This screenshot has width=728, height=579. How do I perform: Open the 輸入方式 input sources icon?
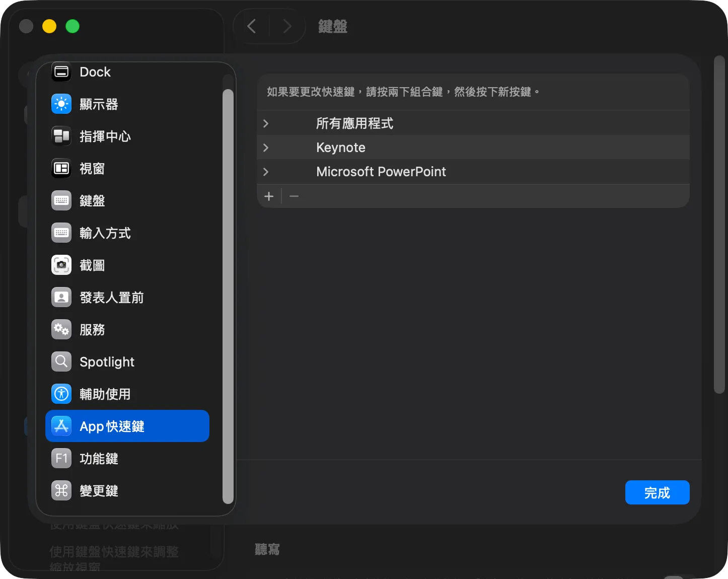(61, 233)
